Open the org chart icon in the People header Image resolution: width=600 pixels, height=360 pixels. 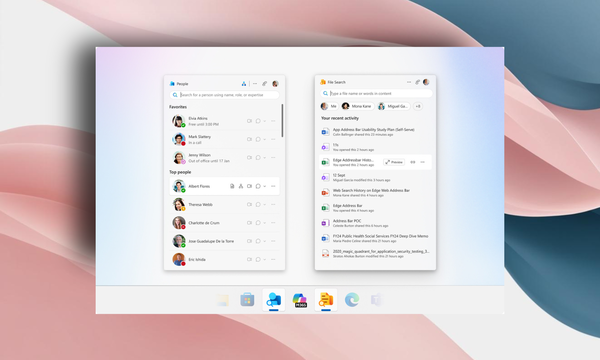[244, 84]
